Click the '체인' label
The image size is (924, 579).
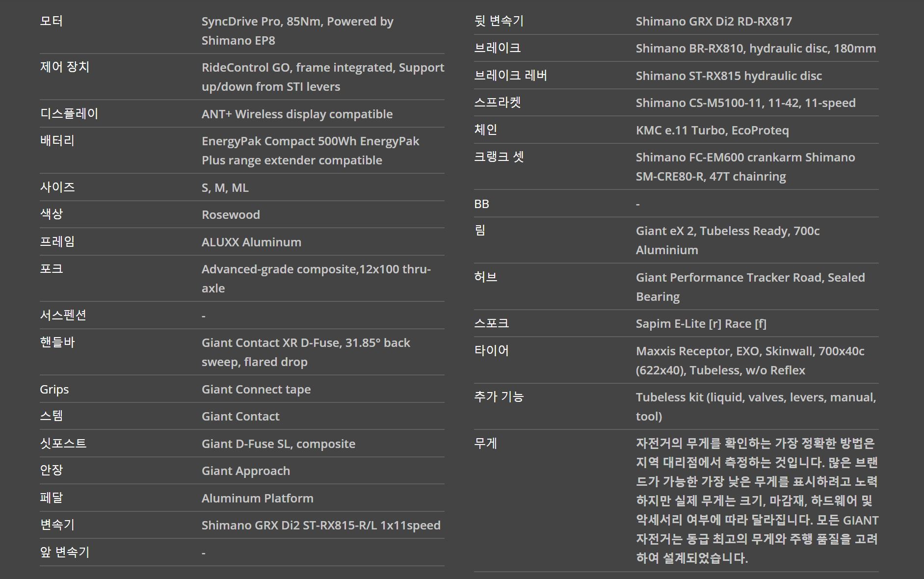[486, 130]
